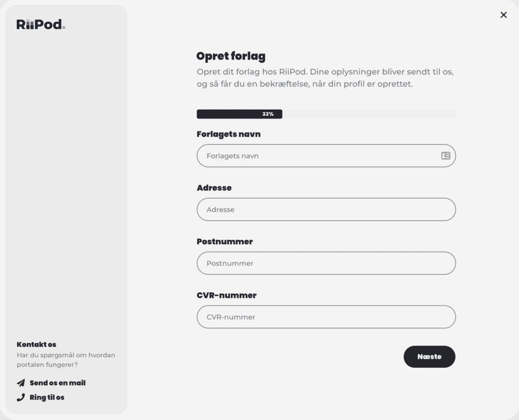Click the Postnummer field label
Viewport: 519px width, 420px height.
coord(225,242)
